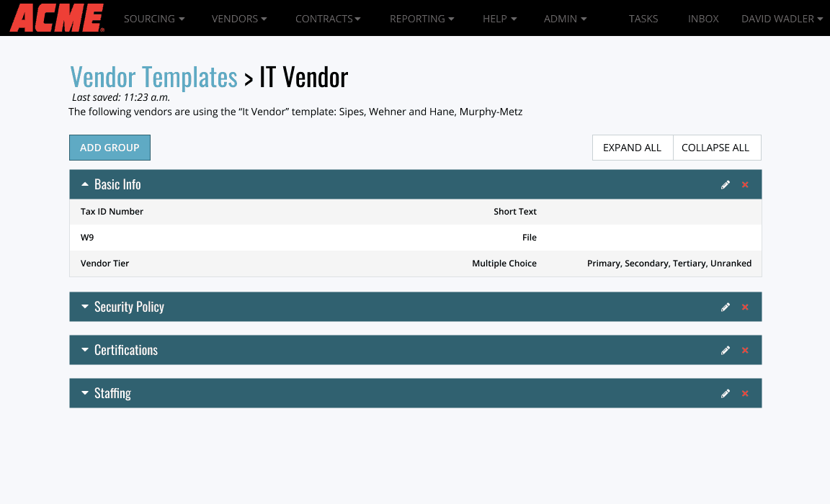Image resolution: width=830 pixels, height=504 pixels.
Task: Go to Tasks
Action: click(x=643, y=19)
